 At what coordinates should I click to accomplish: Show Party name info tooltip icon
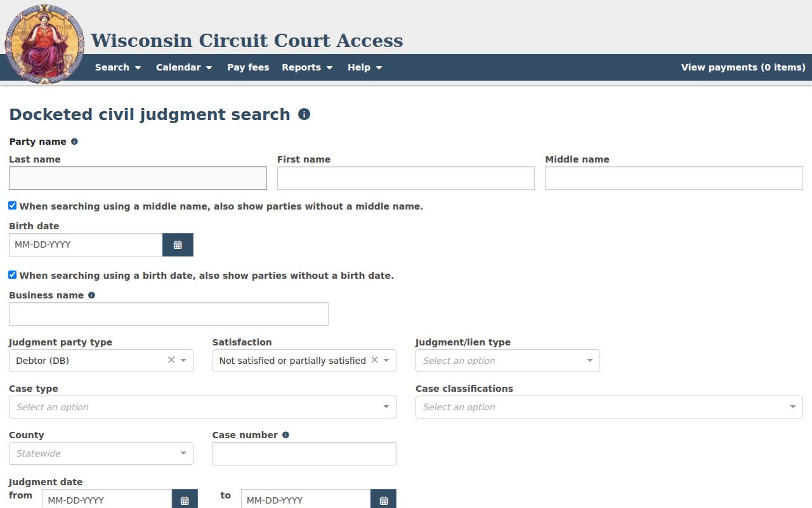tap(74, 142)
